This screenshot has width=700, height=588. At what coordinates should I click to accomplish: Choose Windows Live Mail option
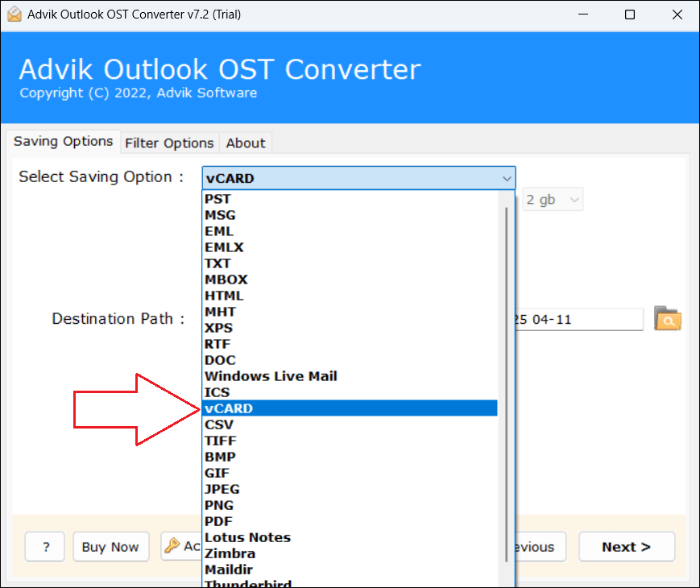click(350, 376)
